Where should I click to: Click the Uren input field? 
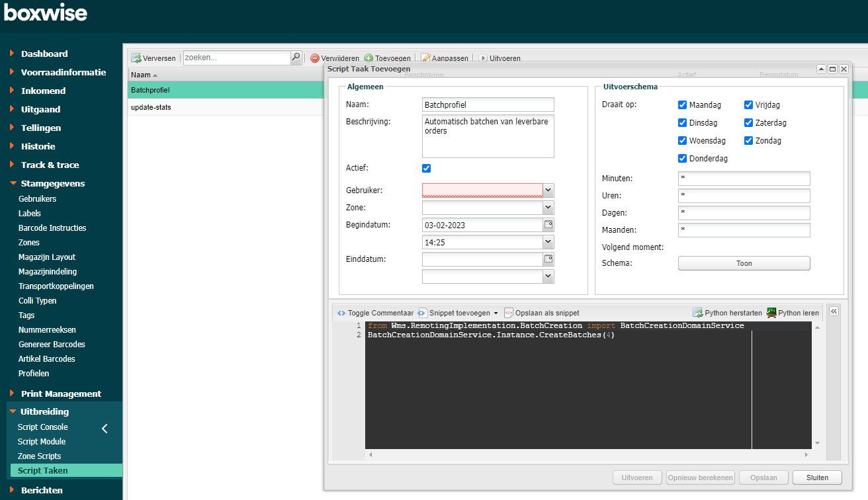click(x=744, y=196)
